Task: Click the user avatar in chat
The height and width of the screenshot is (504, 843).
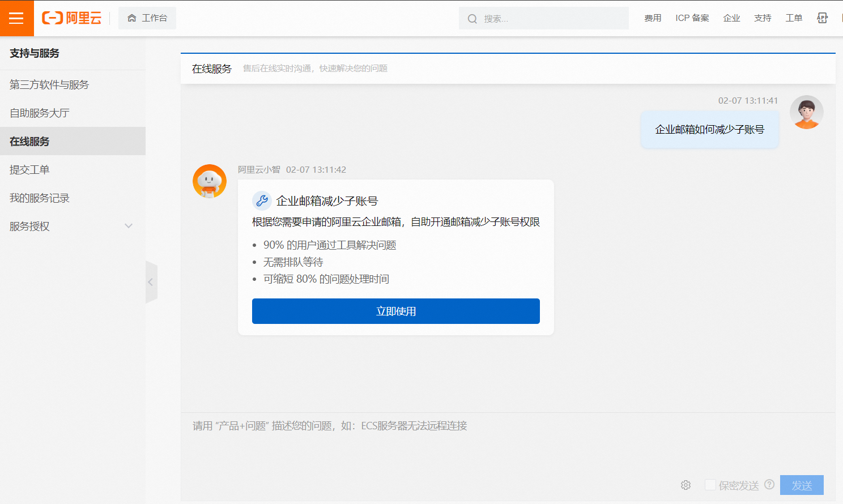Action: (807, 112)
